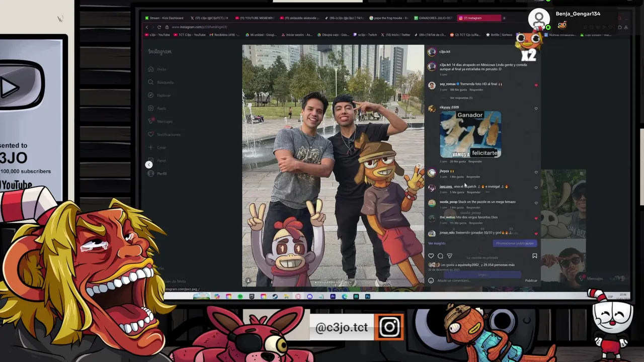Open Búsqueda in the Instagram sidebar
This screenshot has height=362, width=644.
coord(160,82)
